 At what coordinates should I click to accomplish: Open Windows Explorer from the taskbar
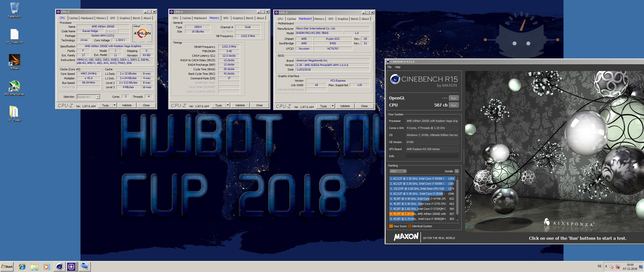coord(34,266)
